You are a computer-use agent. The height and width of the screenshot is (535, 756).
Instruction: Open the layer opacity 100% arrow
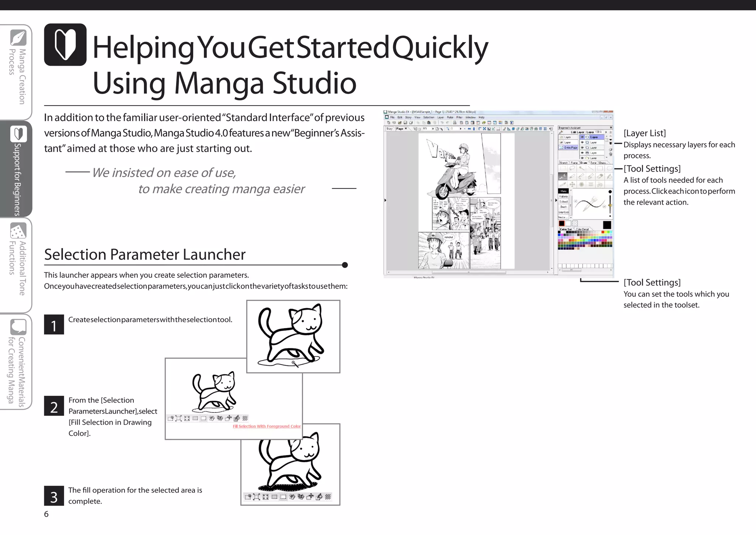pos(606,132)
